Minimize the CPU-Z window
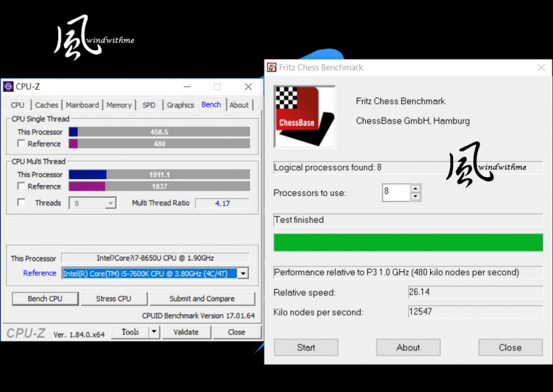Viewport: 553px width, 392px height. click(187, 87)
